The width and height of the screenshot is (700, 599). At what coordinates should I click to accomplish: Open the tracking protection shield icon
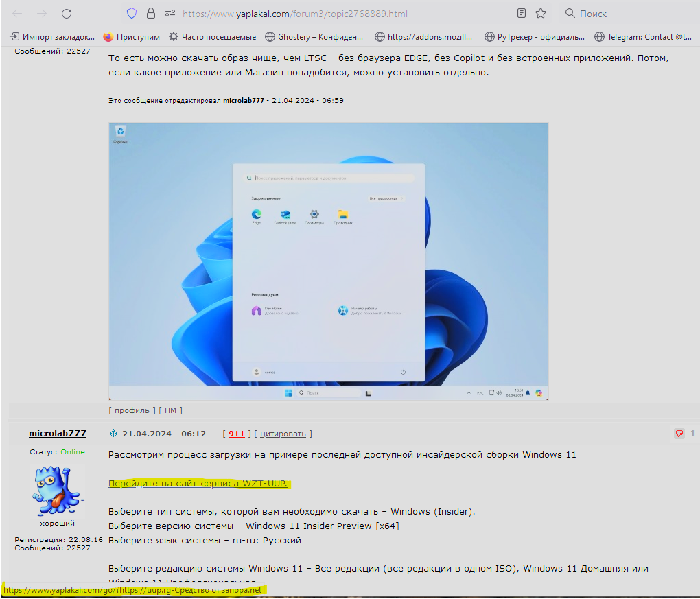click(132, 14)
